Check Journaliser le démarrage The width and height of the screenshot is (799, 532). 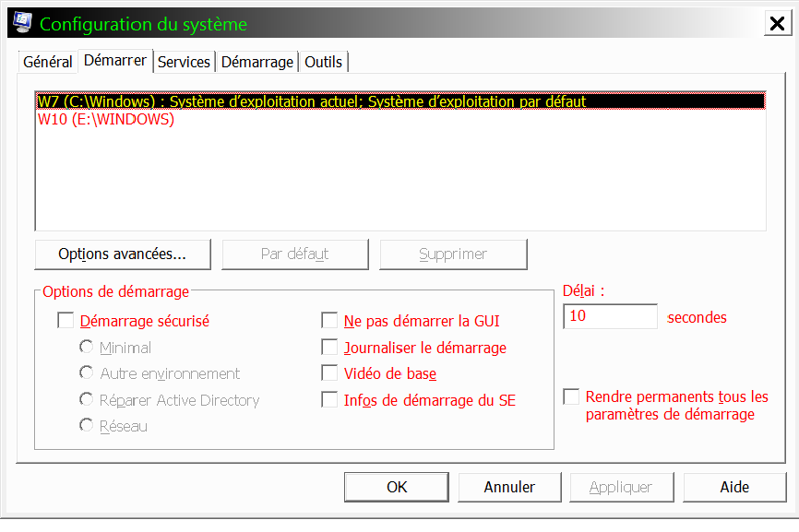click(x=329, y=348)
